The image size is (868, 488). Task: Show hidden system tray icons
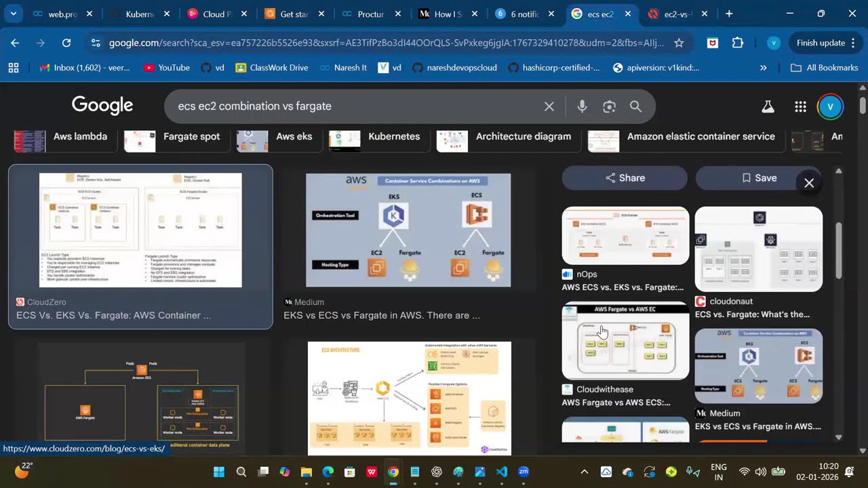click(584, 472)
